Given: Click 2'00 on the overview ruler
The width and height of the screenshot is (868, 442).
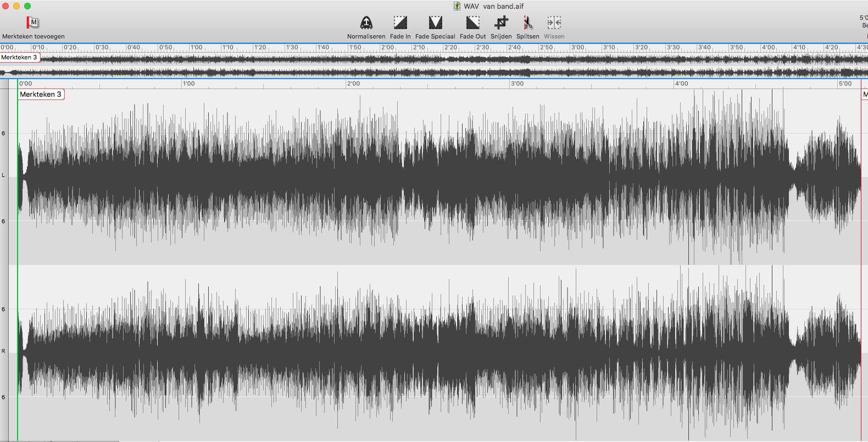Looking at the screenshot, I should [x=388, y=47].
